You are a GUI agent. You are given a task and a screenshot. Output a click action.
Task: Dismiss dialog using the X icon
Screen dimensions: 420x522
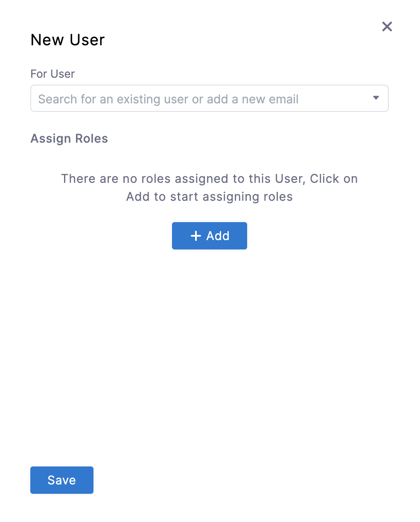pos(387,26)
